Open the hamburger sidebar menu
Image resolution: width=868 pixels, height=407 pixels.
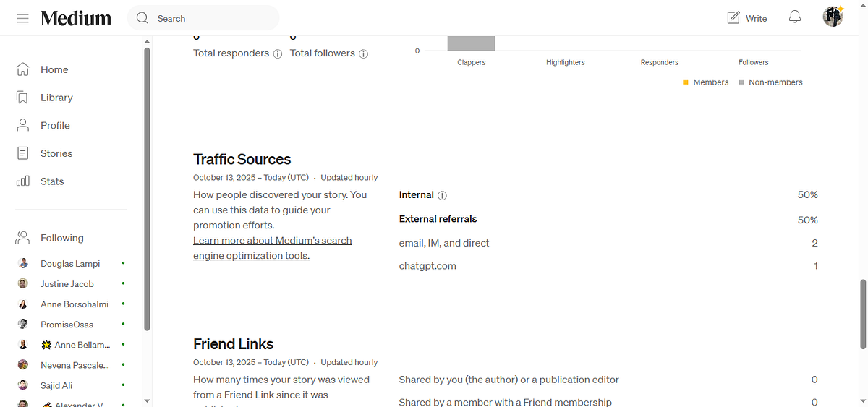point(23,18)
